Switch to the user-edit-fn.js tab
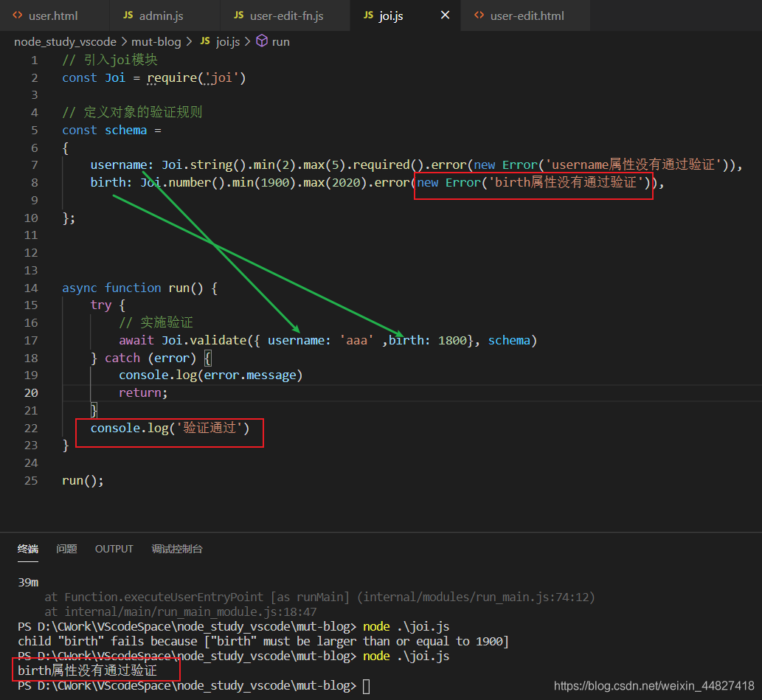 click(x=285, y=15)
